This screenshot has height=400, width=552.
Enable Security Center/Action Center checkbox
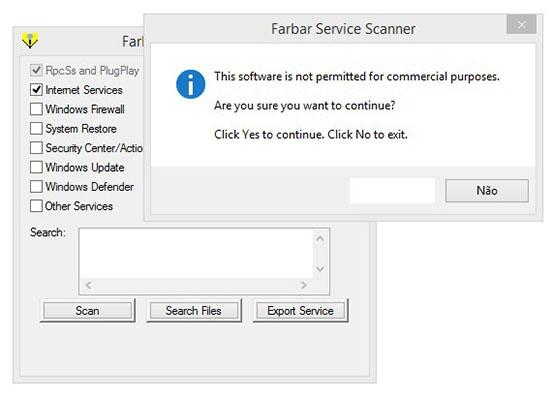tap(36, 148)
